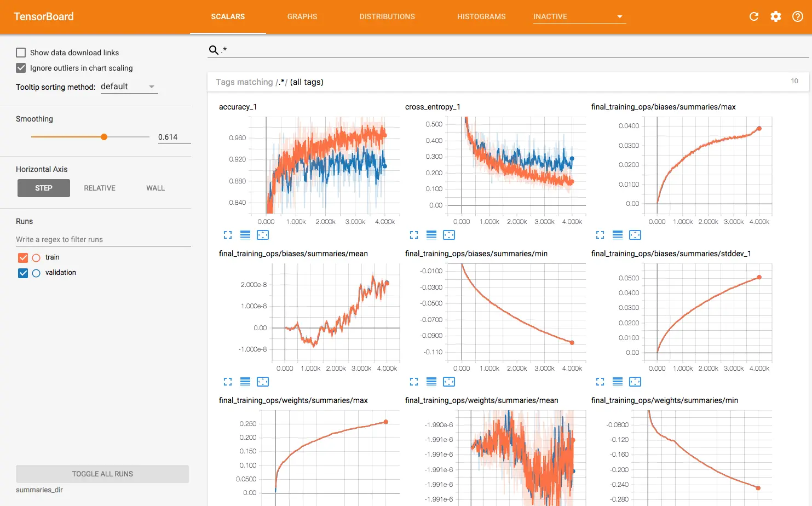Toggle log scale on biases/summaries/stddev_1 chart
This screenshot has height=506, width=812.
pyautogui.click(x=618, y=382)
